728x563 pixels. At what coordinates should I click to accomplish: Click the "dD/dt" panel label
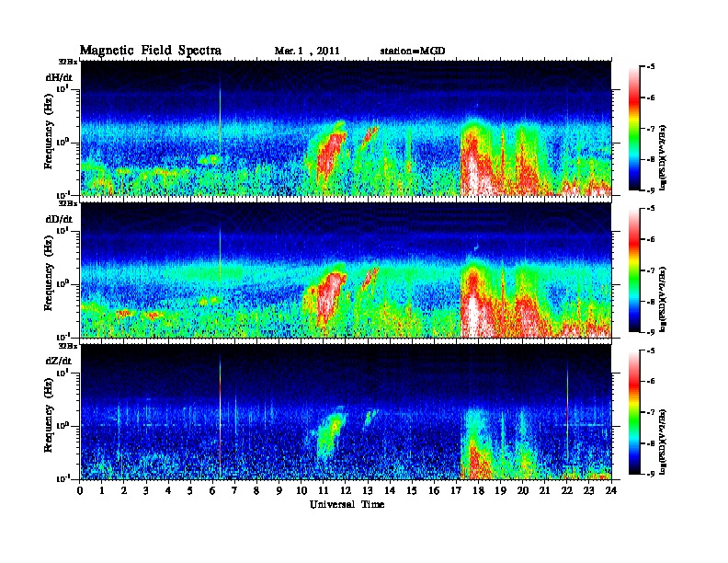59,219
